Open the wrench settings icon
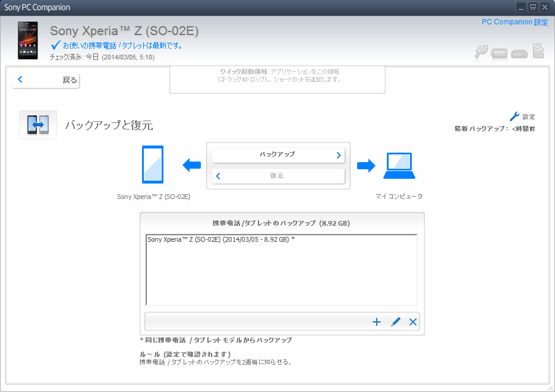 point(514,116)
